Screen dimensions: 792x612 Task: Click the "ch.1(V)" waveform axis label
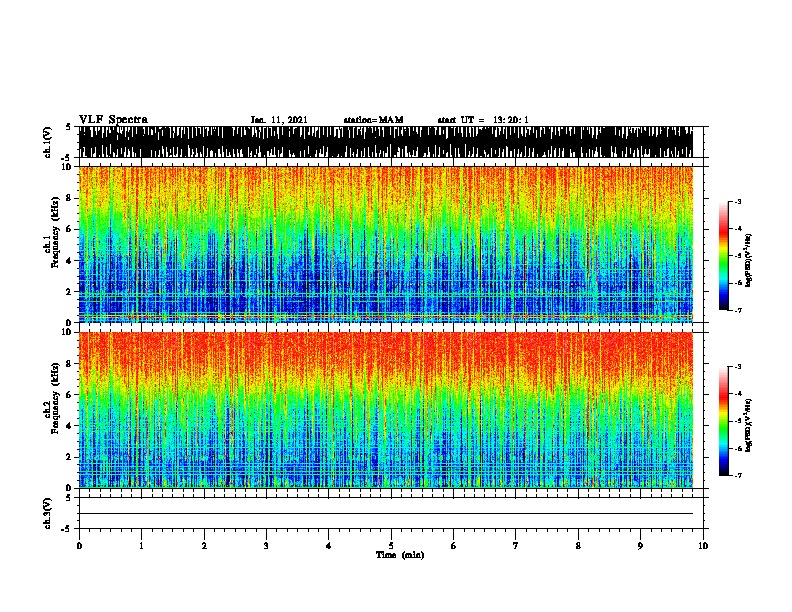[x=47, y=142]
